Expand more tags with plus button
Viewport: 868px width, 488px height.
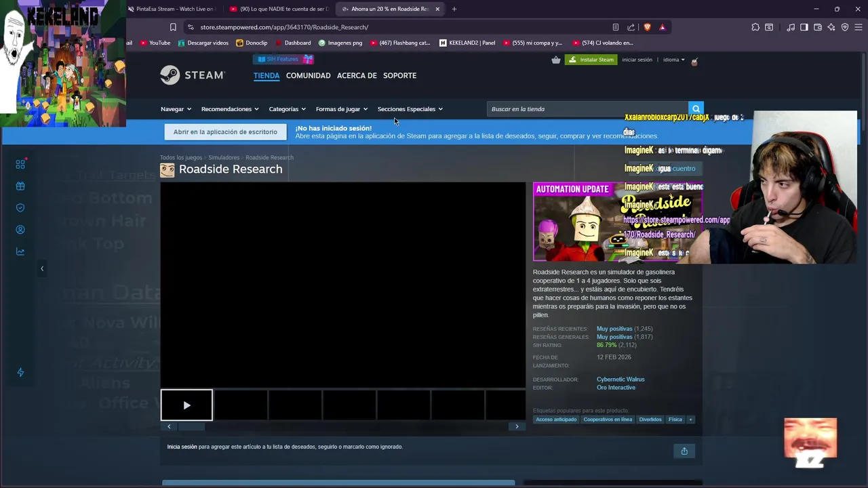point(690,420)
